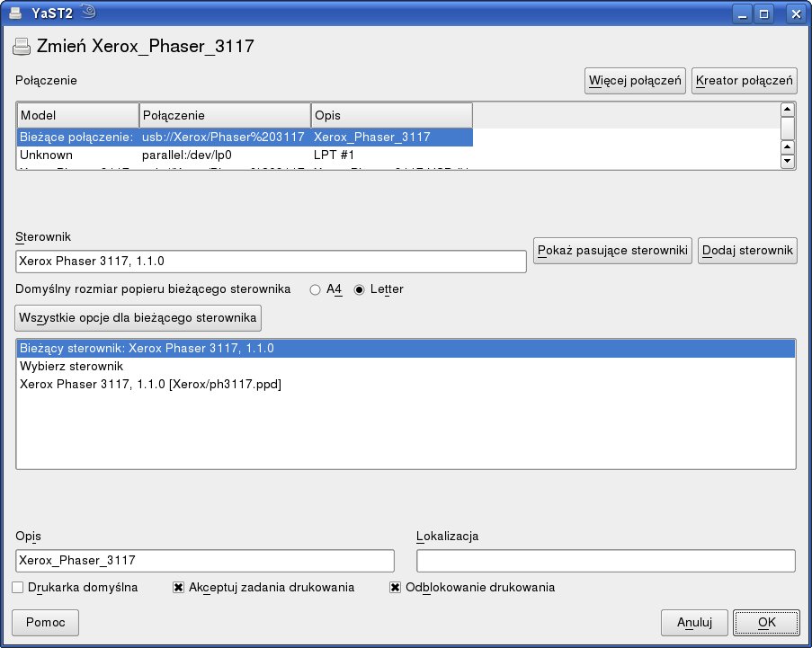
Task: Click Pokaż pasujące sterowniki button
Action: [x=612, y=250]
